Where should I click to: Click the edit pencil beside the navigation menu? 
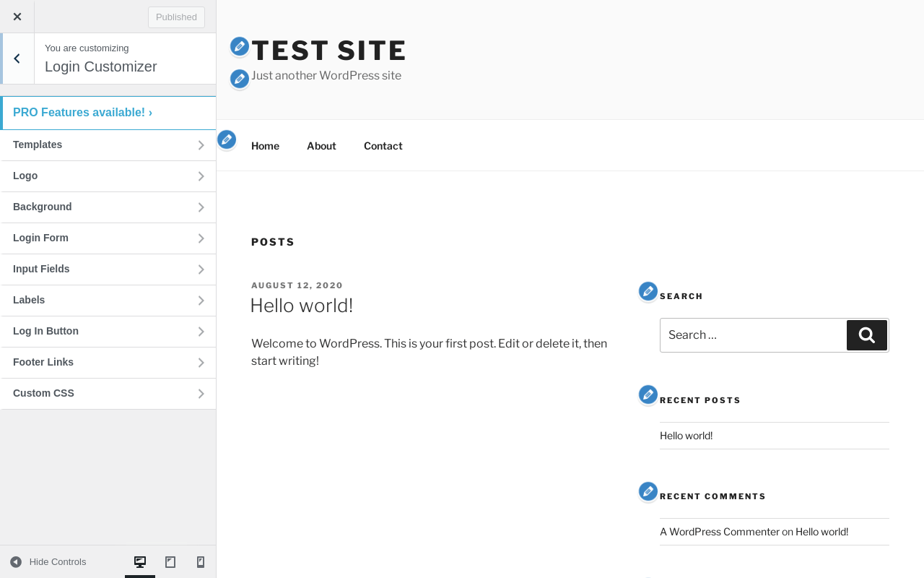click(x=227, y=139)
